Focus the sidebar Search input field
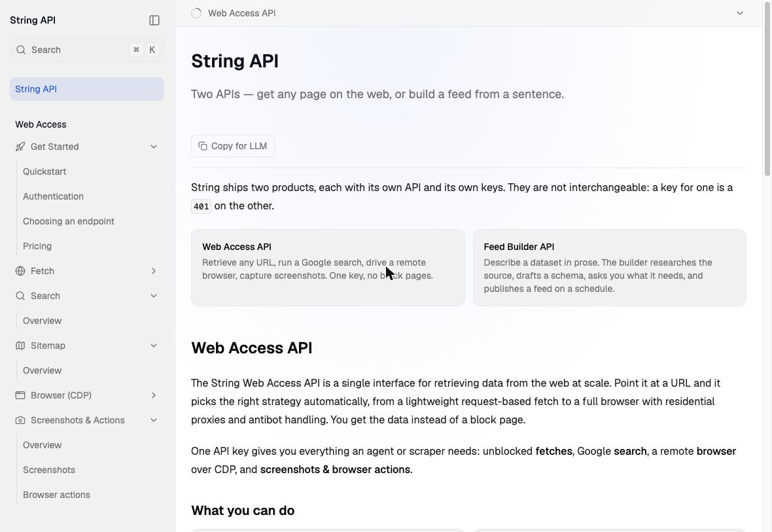 [x=86, y=50]
